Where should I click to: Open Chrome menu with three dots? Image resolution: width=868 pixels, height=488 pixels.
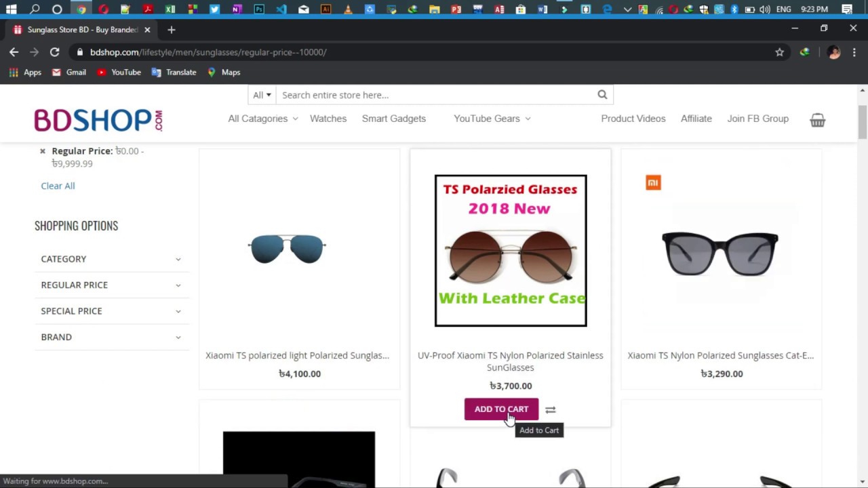pyautogui.click(x=854, y=52)
